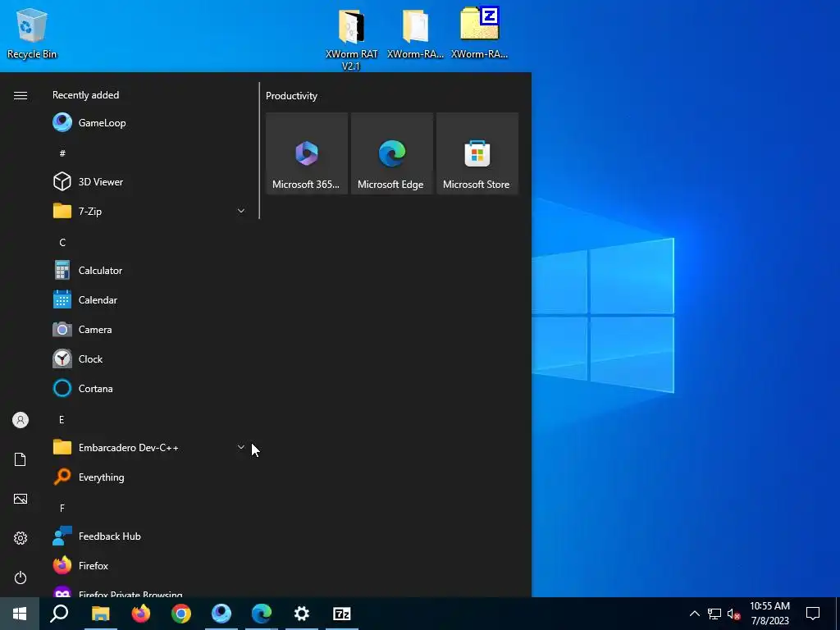Select XWorm RAT V2.1 desktop folder
Viewport: 840px width, 630px height.
pyautogui.click(x=351, y=39)
